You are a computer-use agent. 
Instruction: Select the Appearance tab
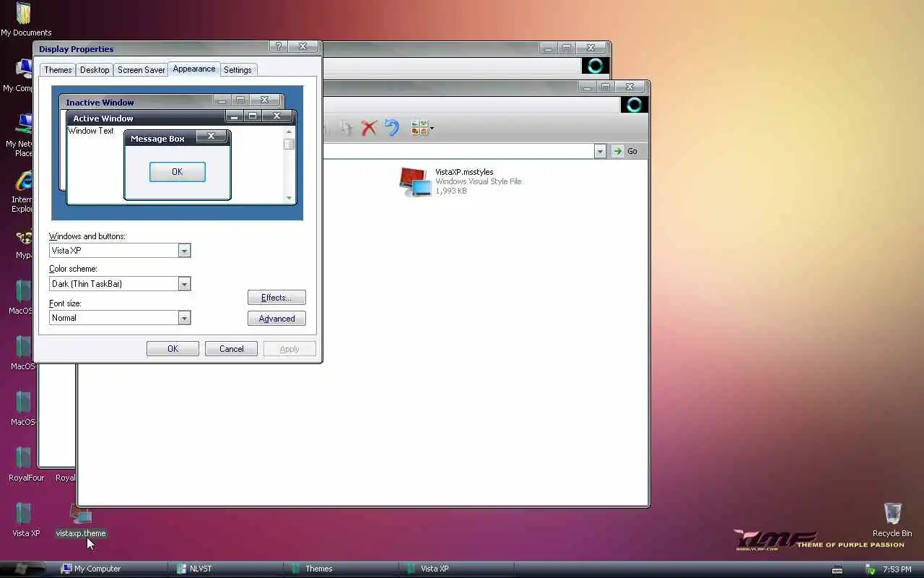pyautogui.click(x=194, y=69)
